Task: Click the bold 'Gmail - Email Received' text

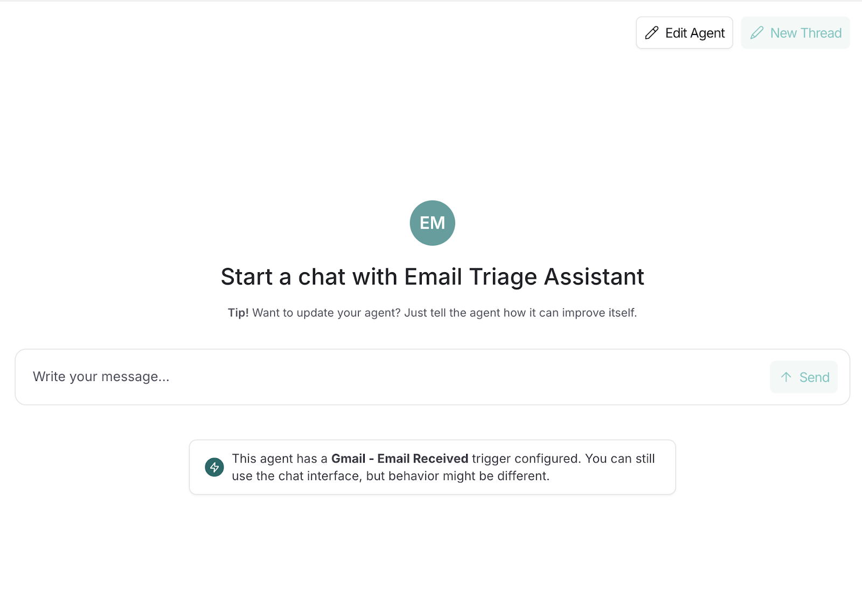Action: point(399,459)
